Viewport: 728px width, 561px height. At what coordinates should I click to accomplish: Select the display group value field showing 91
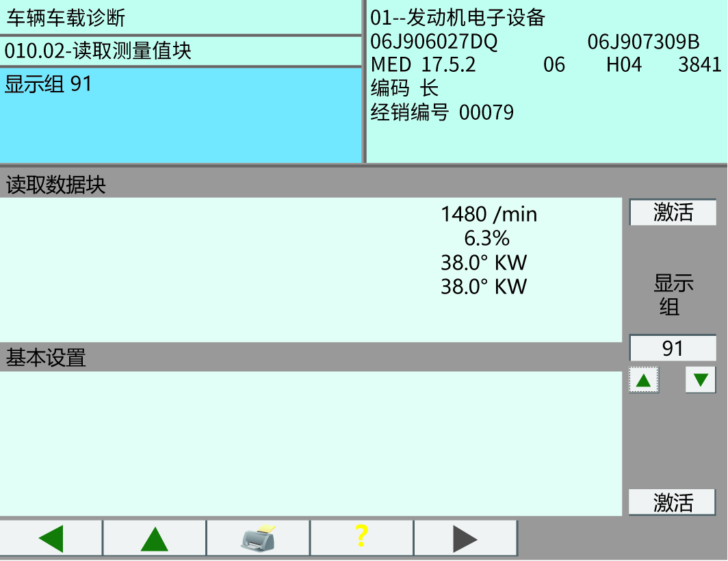673,349
